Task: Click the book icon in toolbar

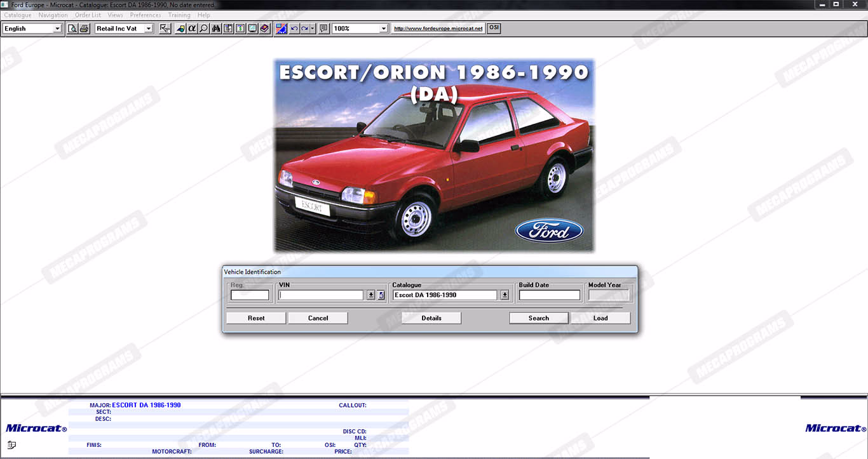Action: (264, 29)
